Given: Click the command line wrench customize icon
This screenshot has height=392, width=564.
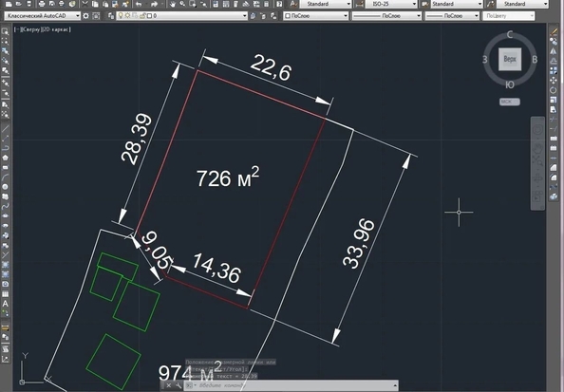Looking at the screenshot, I should tap(179, 386).
